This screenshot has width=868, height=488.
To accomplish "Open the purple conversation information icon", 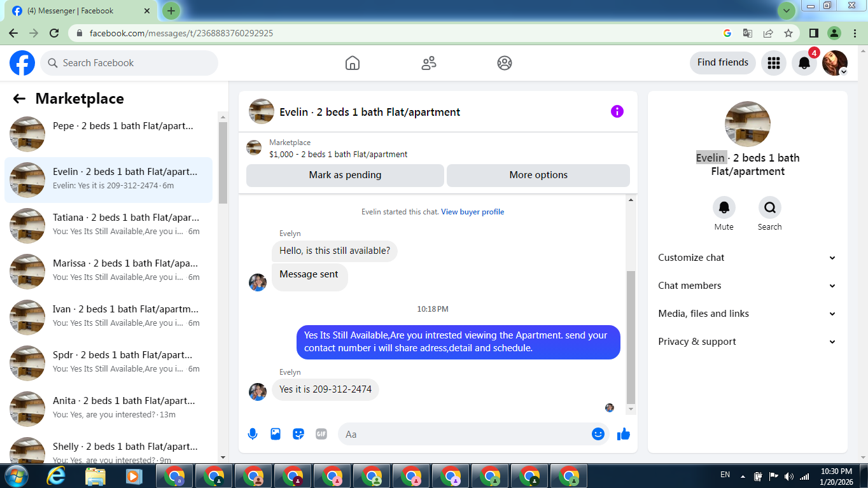I will click(617, 111).
